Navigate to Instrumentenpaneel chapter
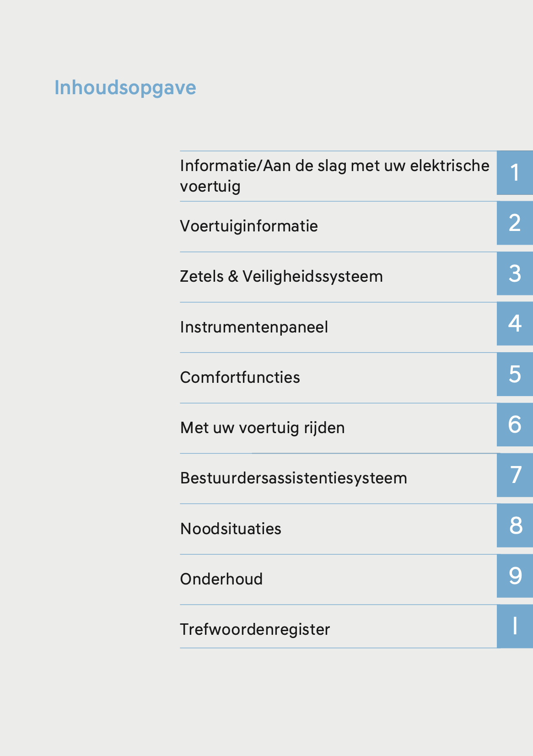This screenshot has height=756, width=533. point(254,327)
